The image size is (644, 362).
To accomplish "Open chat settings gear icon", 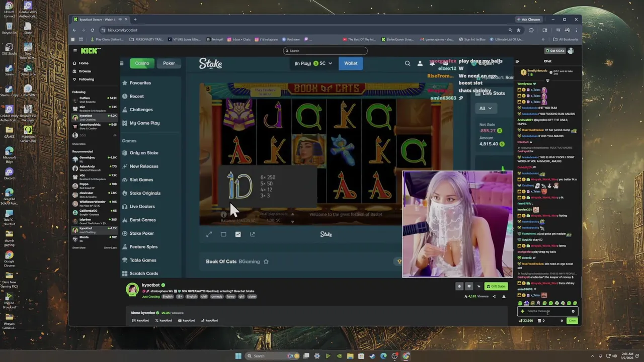I will coord(562,321).
